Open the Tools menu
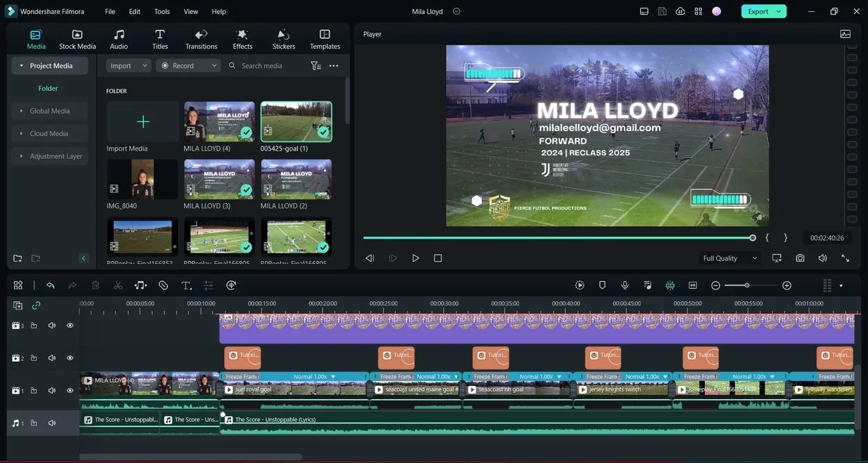 (x=162, y=11)
